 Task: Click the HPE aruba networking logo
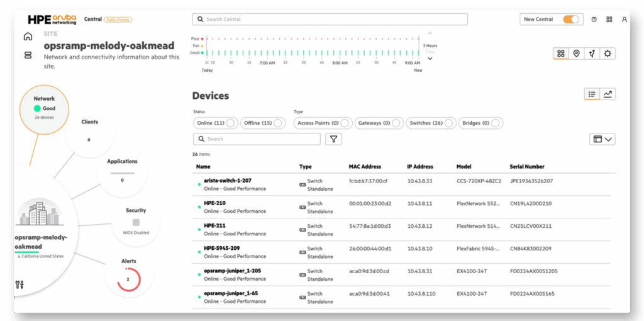coord(52,20)
